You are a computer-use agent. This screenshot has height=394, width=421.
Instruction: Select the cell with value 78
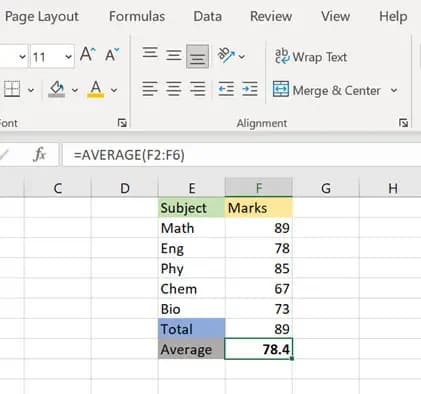(x=259, y=248)
